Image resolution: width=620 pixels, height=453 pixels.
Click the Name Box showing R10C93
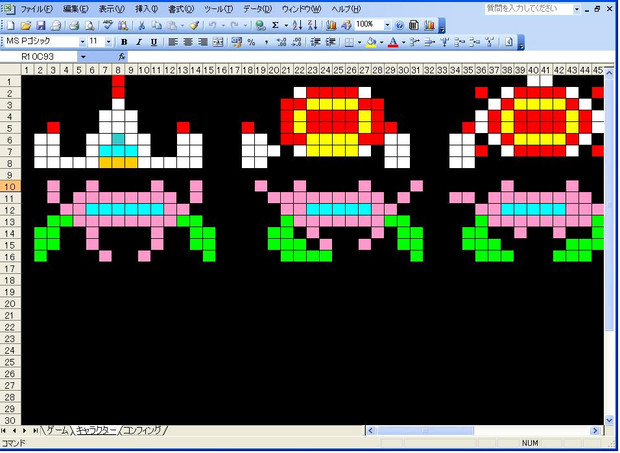(x=39, y=57)
